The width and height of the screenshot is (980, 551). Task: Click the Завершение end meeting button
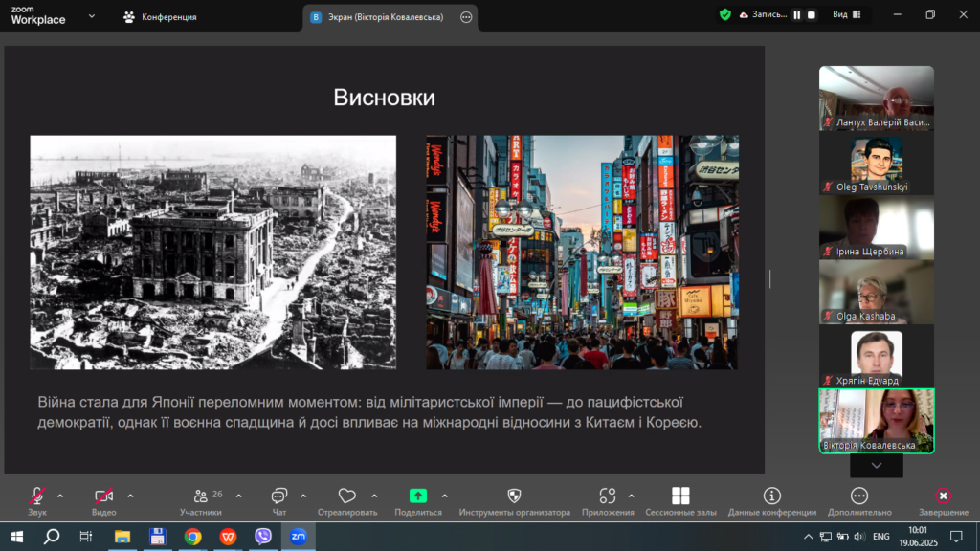tap(943, 496)
